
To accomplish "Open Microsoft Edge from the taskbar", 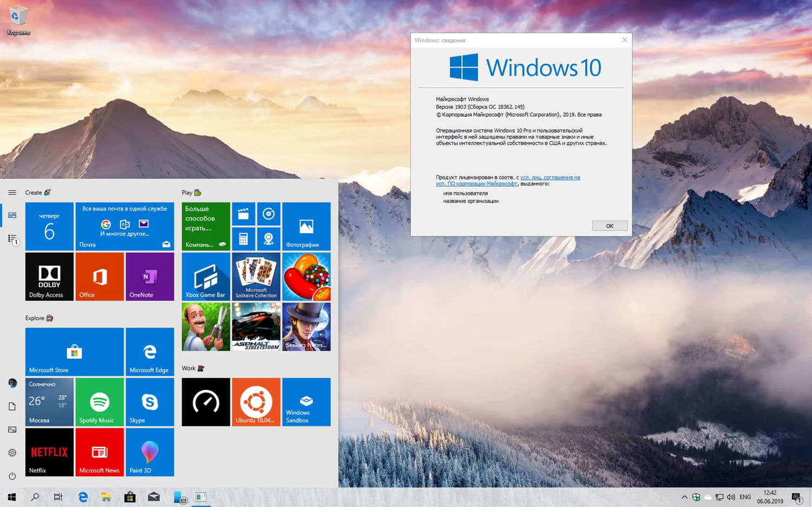I will [83, 496].
